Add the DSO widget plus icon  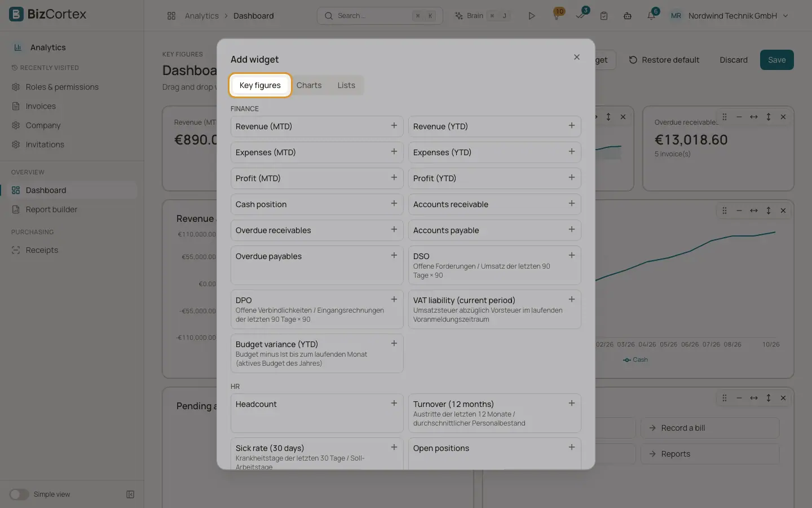click(x=572, y=256)
